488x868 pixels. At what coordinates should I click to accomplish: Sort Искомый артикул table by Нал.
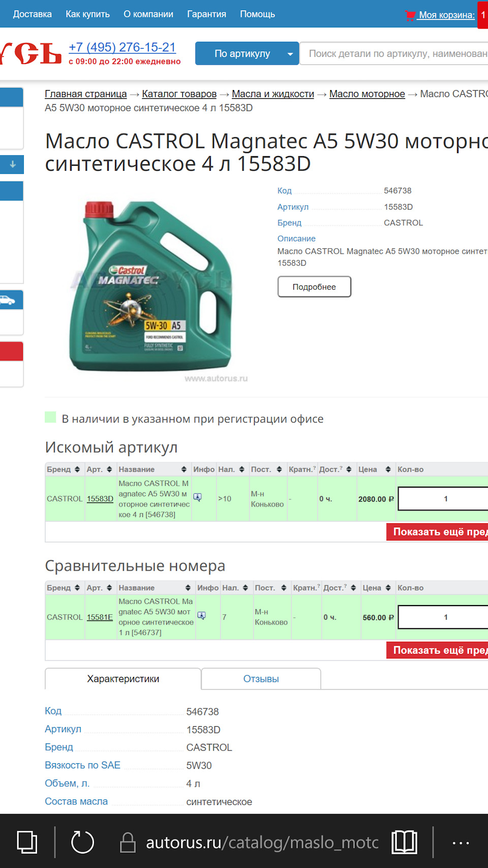[242, 469]
